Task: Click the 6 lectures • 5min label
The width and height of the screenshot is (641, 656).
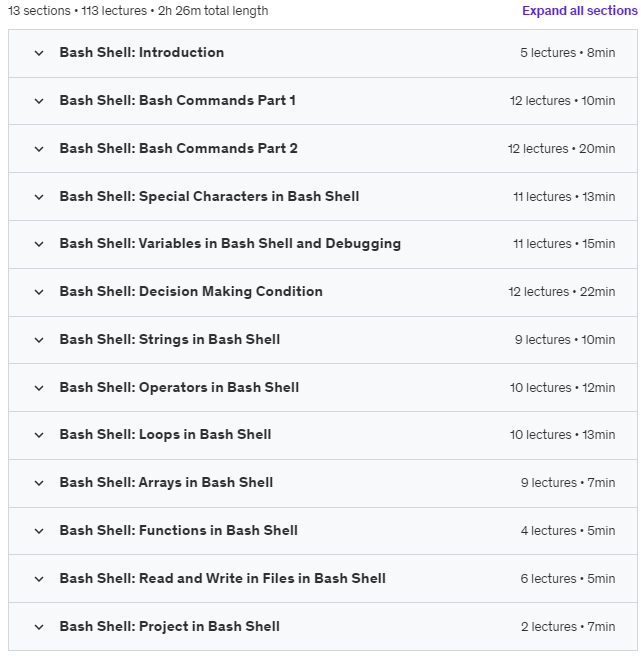Action: 568,579
